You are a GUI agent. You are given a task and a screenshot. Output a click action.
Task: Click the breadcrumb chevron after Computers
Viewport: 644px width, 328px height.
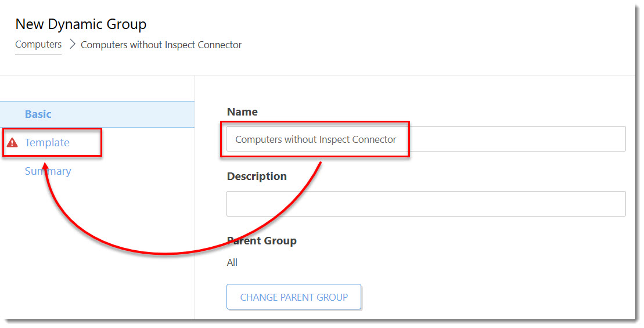click(72, 44)
